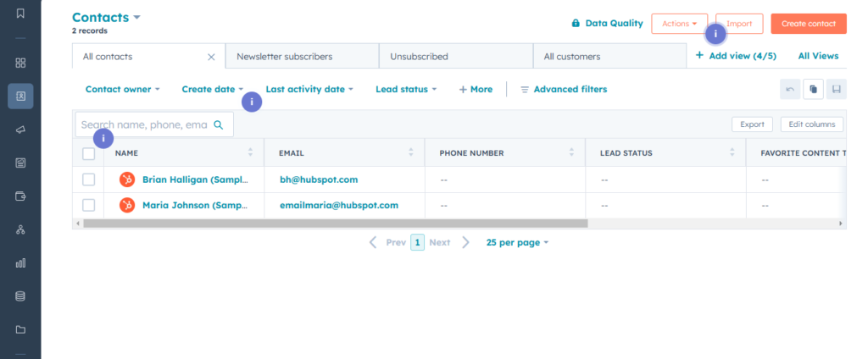Open the Contact owner filter

click(122, 89)
